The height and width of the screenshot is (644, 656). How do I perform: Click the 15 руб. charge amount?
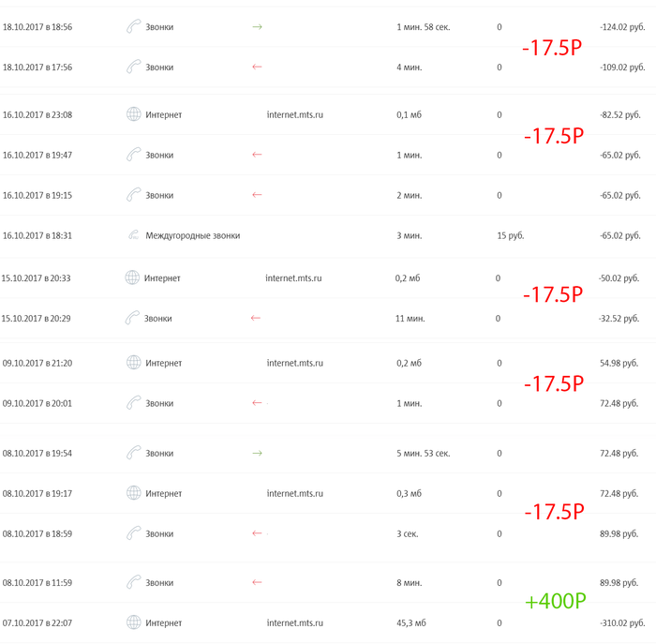[512, 235]
